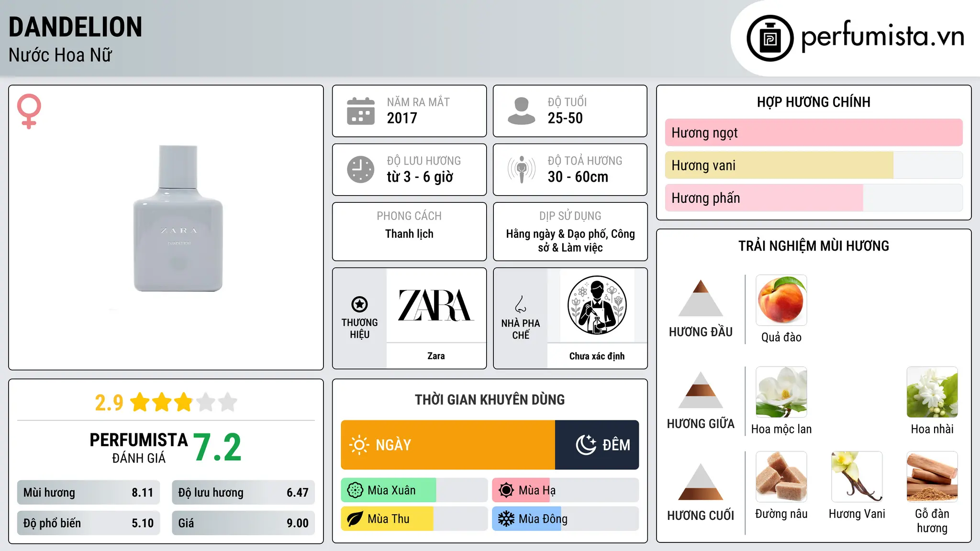The width and height of the screenshot is (980, 551).
Task: Click the pink female gender symbol
Action: tap(29, 111)
